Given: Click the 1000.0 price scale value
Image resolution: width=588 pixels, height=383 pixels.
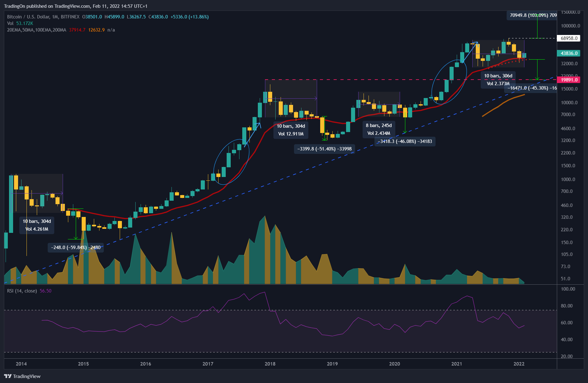Looking at the screenshot, I should tap(568, 179).
